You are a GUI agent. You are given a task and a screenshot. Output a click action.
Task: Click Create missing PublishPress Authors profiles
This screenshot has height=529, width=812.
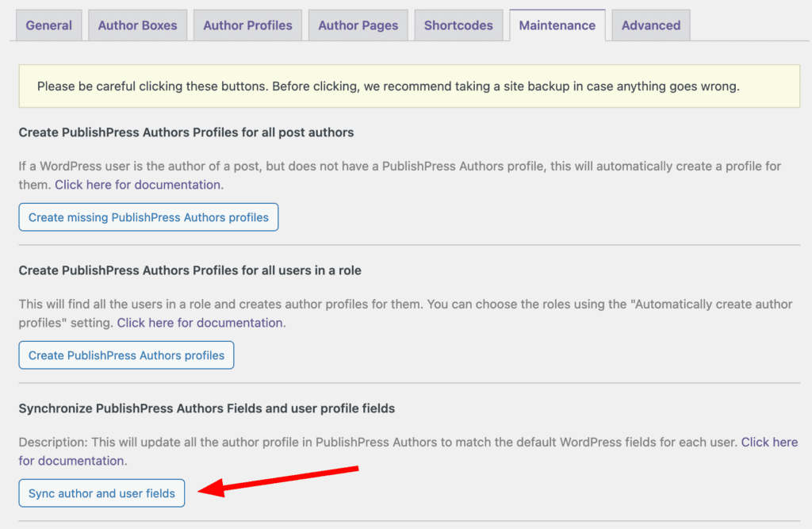[147, 217]
